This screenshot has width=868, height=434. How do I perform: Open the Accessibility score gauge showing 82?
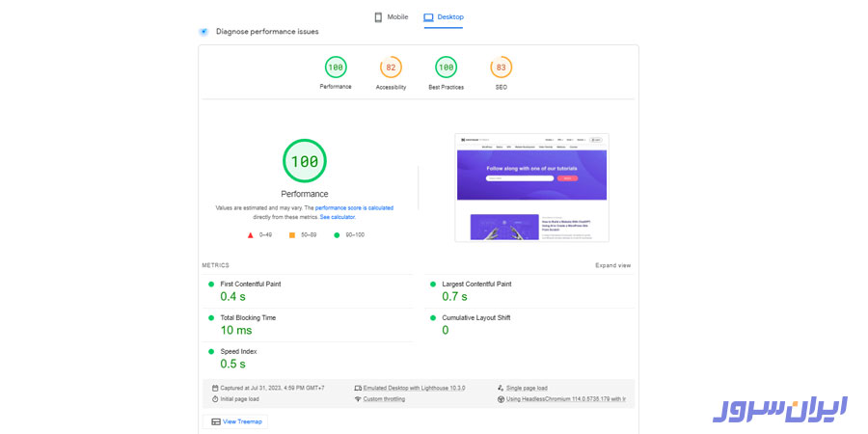[391, 68]
